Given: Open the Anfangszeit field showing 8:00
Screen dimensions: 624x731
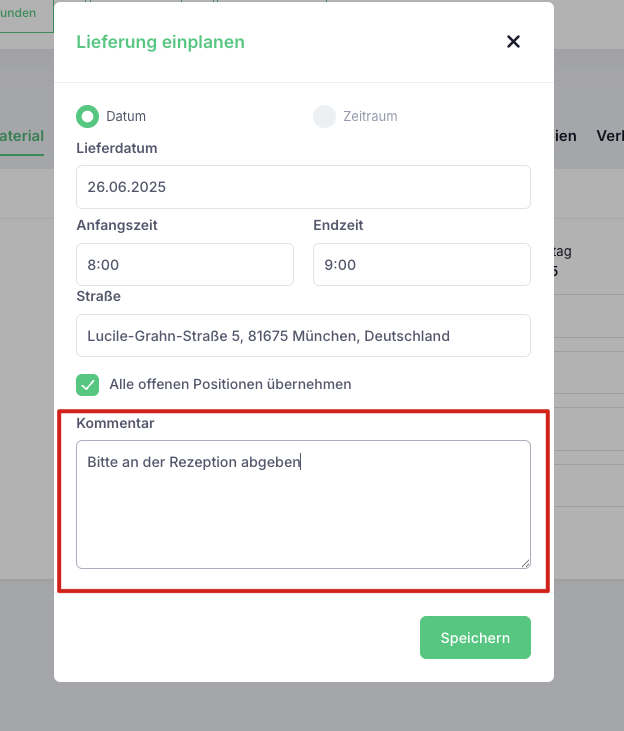Looking at the screenshot, I should coord(185,264).
